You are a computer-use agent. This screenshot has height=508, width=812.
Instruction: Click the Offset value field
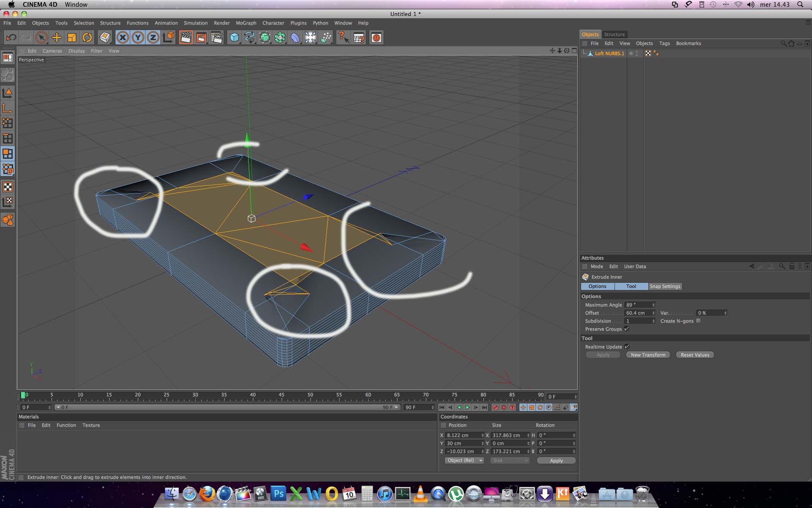coord(637,313)
